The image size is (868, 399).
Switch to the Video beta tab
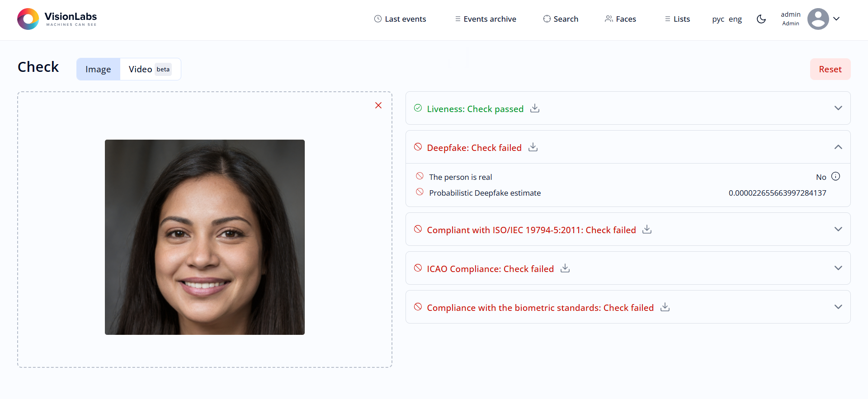tap(150, 69)
